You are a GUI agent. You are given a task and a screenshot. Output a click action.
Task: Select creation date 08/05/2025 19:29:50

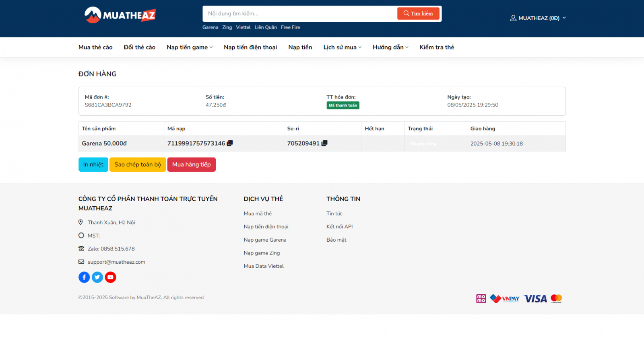point(473,105)
